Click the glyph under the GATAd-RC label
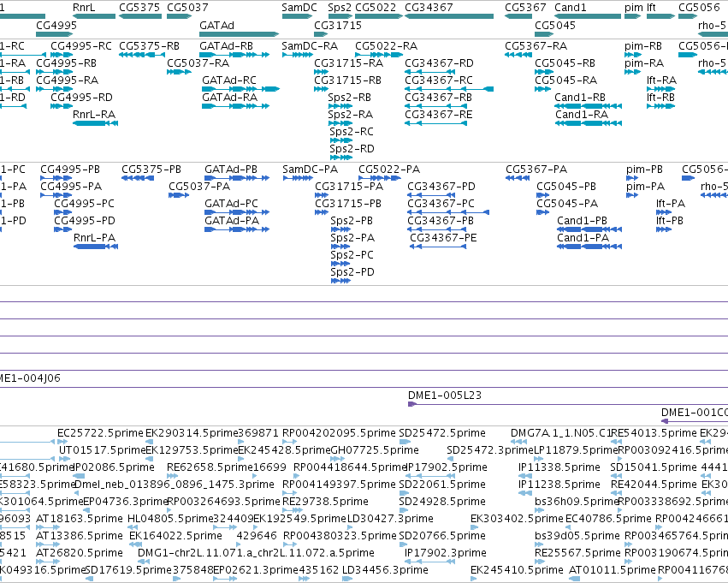 coord(240,89)
